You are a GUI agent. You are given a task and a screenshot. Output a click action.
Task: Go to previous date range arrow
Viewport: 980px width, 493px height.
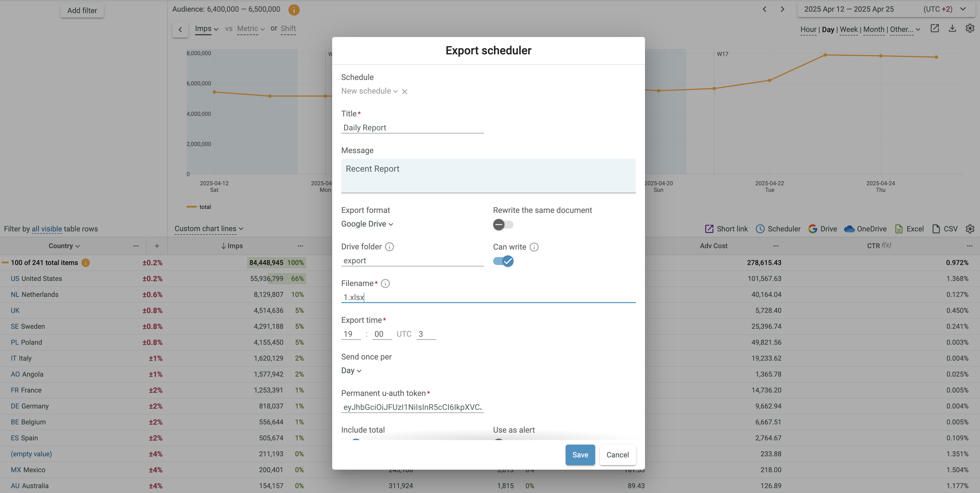click(764, 9)
